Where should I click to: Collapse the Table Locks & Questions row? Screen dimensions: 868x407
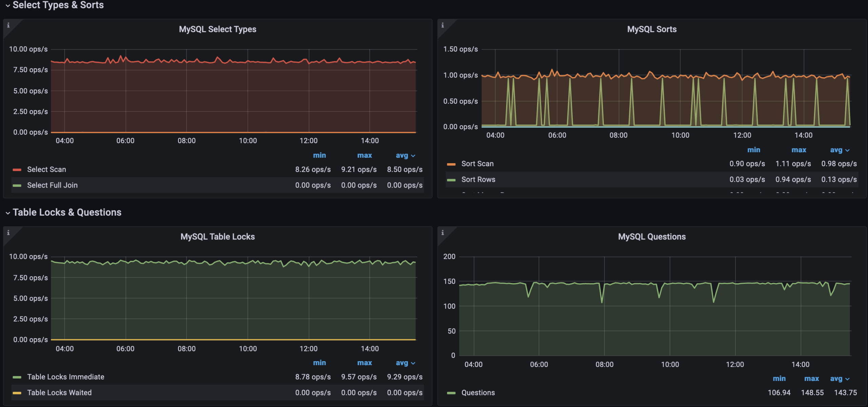tap(7, 213)
